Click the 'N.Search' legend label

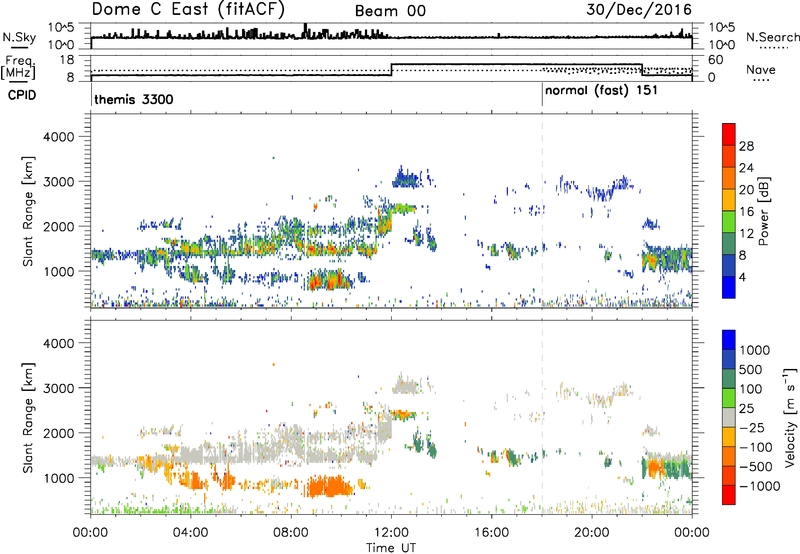pos(772,37)
